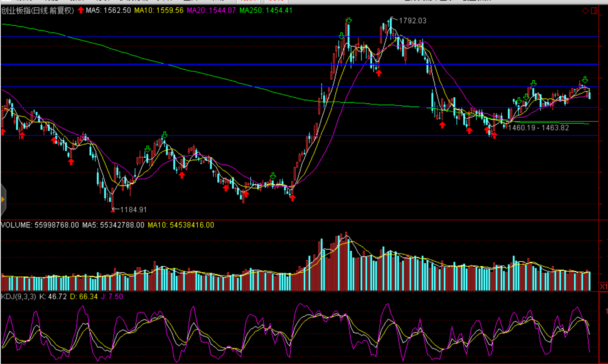Screen dimensions: 608x364
Task: Click the red diamond icon at chart top-right
Action: click(x=585, y=11)
